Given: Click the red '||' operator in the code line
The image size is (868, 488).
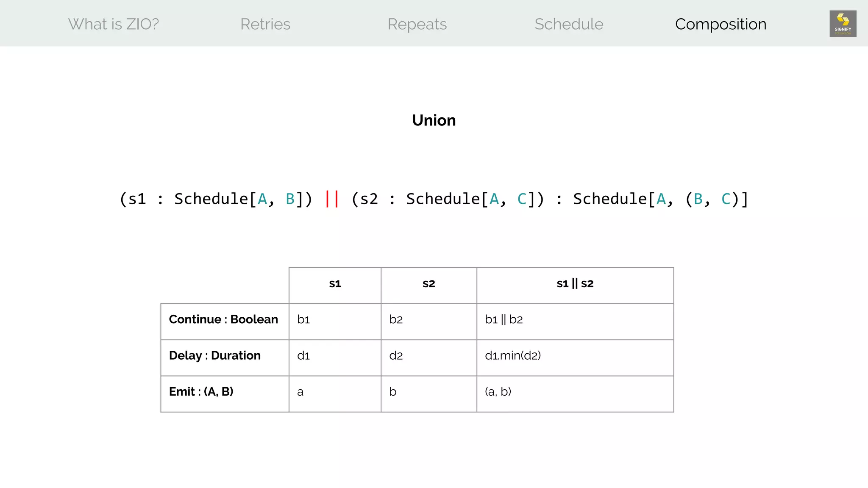Looking at the screenshot, I should (x=332, y=199).
